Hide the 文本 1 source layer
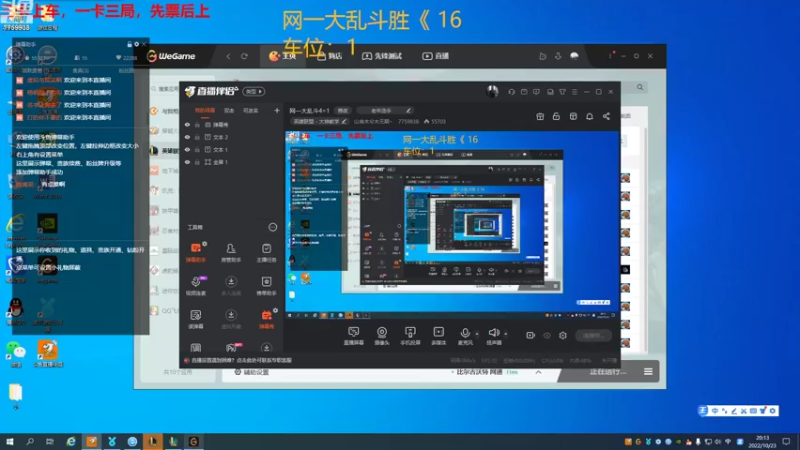The image size is (800, 450). pos(187,149)
